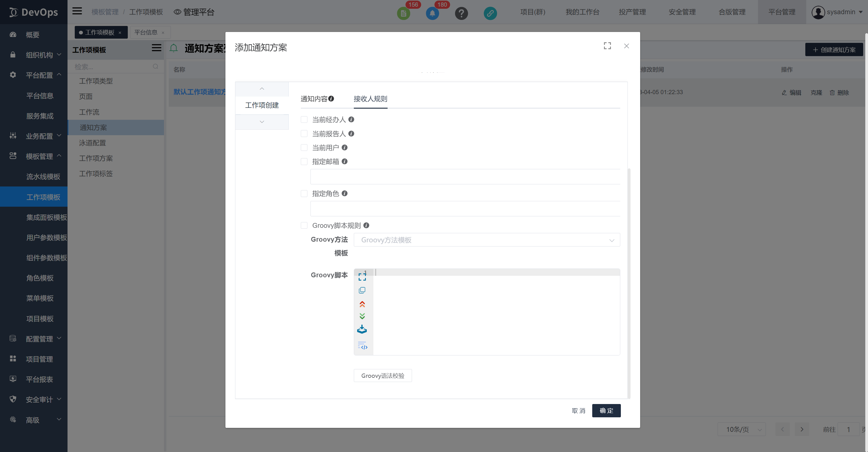This screenshot has width=868, height=452.
Task: Click the teal link icon in top bar
Action: point(490,14)
